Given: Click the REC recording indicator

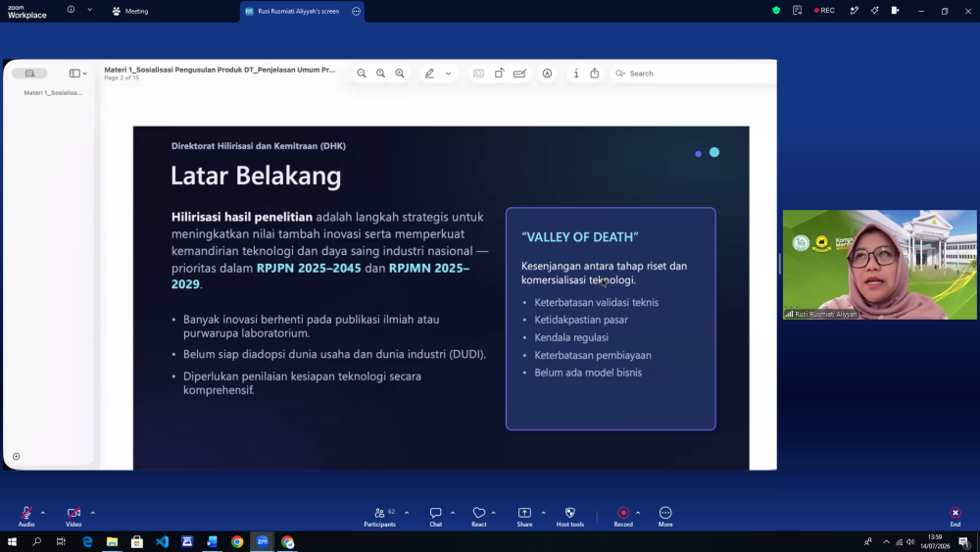Looking at the screenshot, I should (824, 11).
